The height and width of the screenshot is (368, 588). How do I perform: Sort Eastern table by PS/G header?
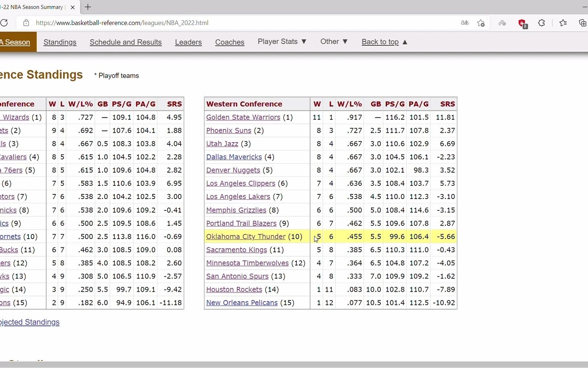click(x=121, y=104)
